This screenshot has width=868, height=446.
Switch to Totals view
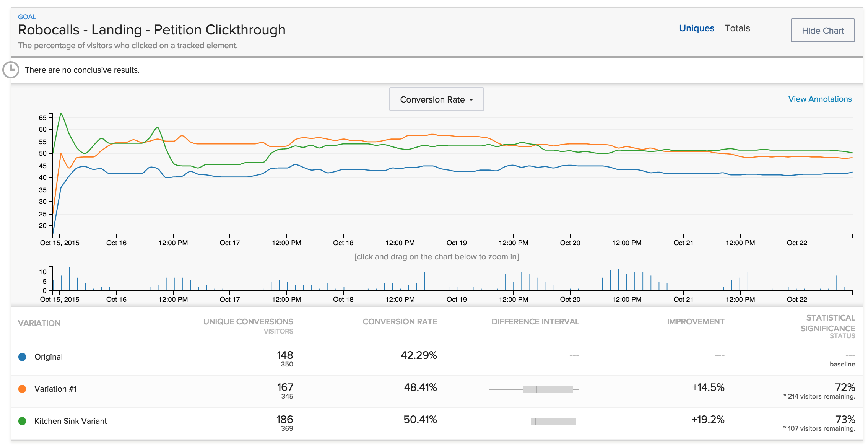737,28
